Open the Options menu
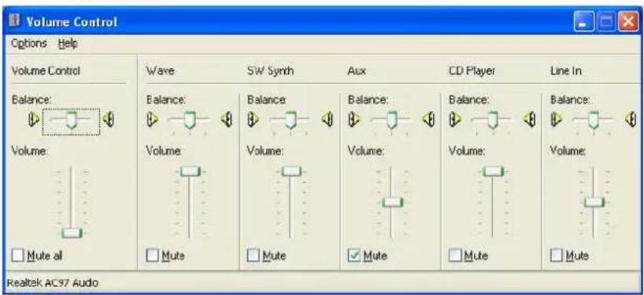Viewport: 644px width, 295px height. pyautogui.click(x=29, y=43)
